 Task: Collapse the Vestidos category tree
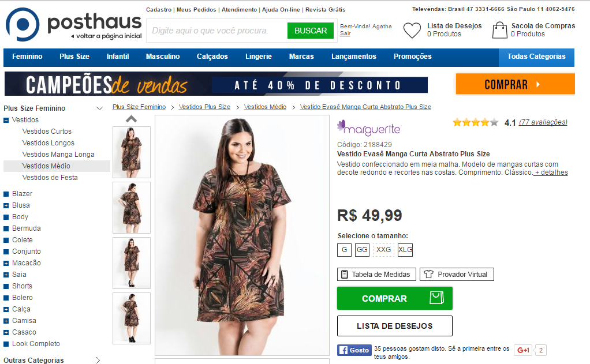(6, 121)
